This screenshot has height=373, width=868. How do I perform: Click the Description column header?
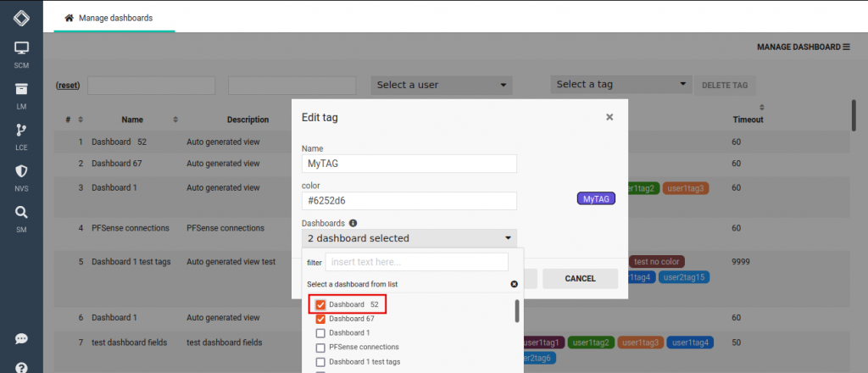248,120
